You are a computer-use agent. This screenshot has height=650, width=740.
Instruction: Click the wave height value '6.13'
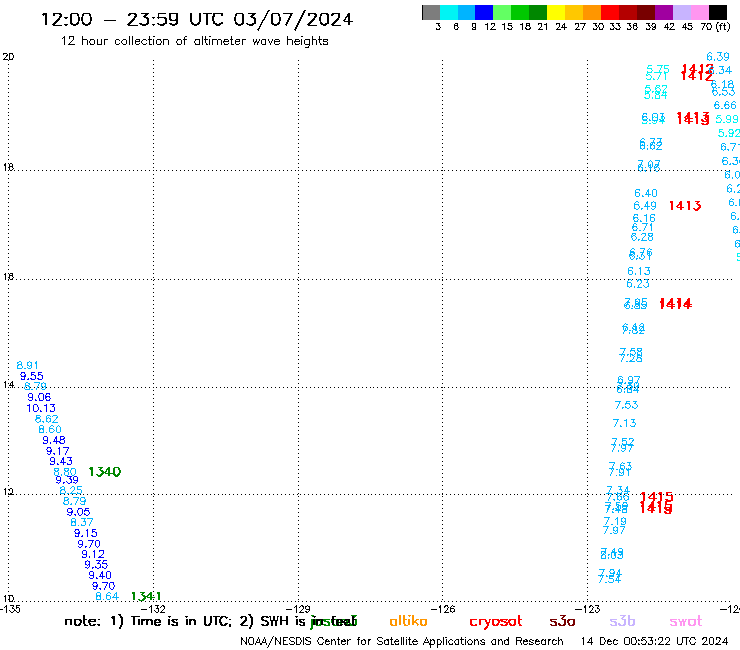pyautogui.click(x=639, y=271)
